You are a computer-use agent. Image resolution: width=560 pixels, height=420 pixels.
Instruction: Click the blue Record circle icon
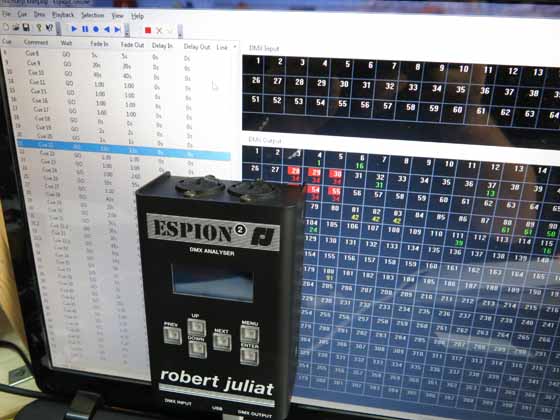(x=96, y=29)
